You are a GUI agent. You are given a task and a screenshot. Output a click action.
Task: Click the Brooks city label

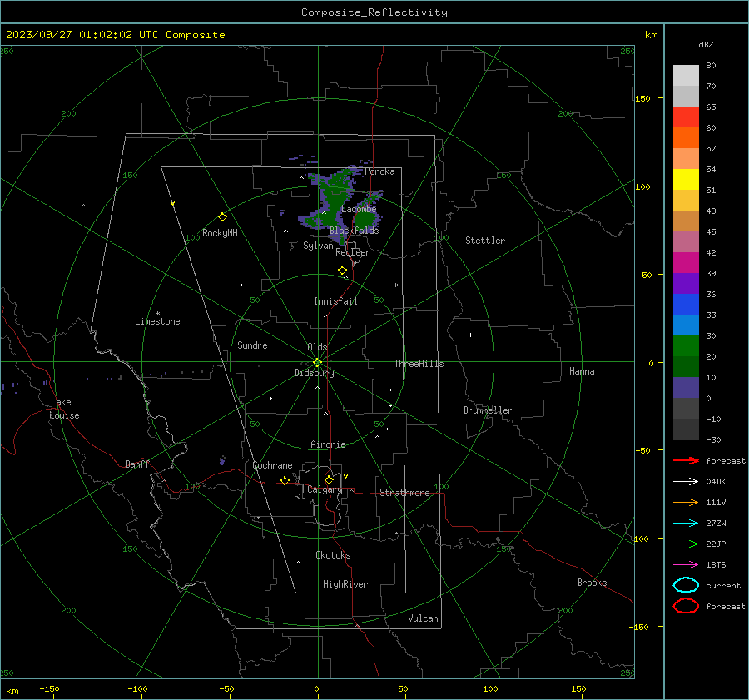click(x=592, y=583)
